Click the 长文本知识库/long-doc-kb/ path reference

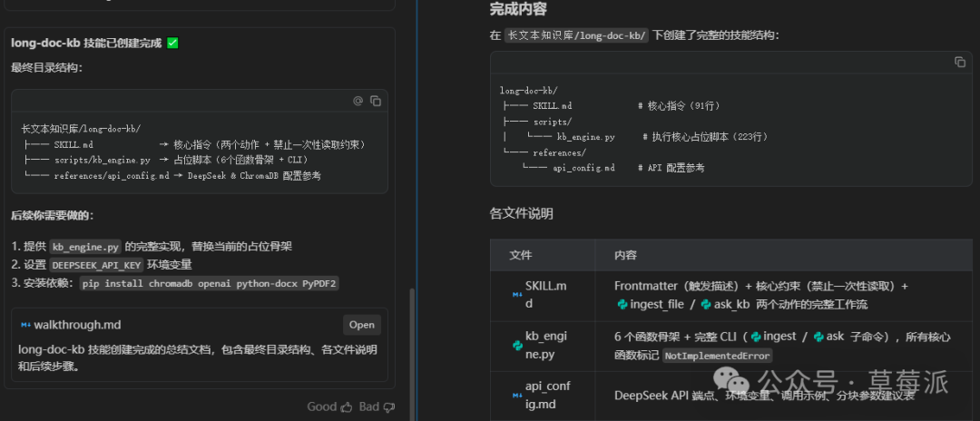pyautogui.click(x=576, y=35)
